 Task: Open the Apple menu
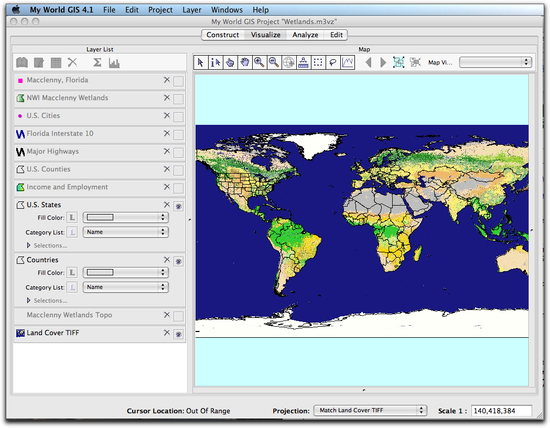[16, 9]
